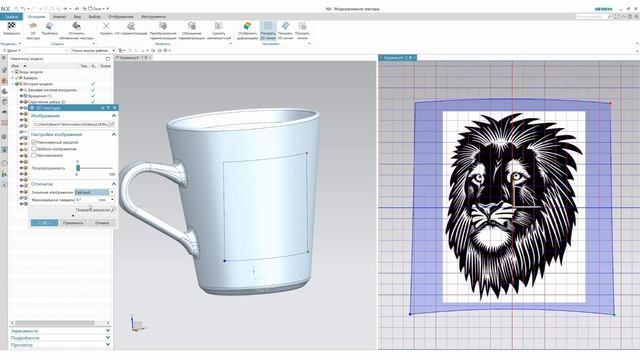Click the Пробивка ribbon icon

coord(49,26)
